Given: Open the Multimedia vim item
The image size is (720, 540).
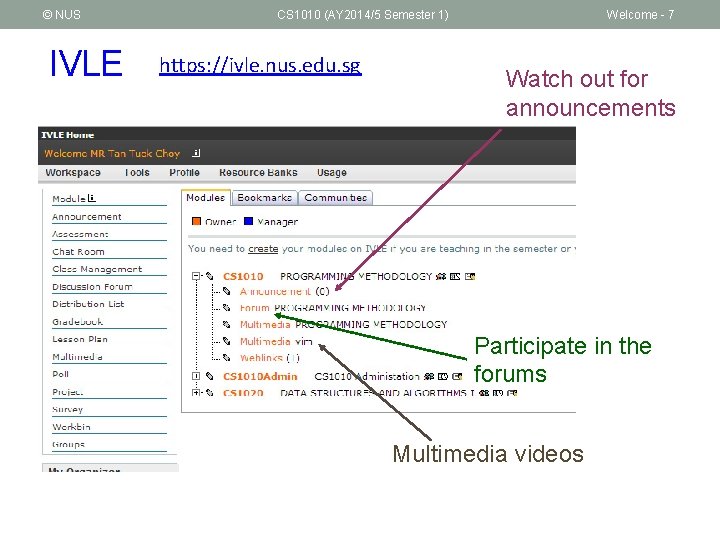Looking at the screenshot, I should tap(276, 342).
